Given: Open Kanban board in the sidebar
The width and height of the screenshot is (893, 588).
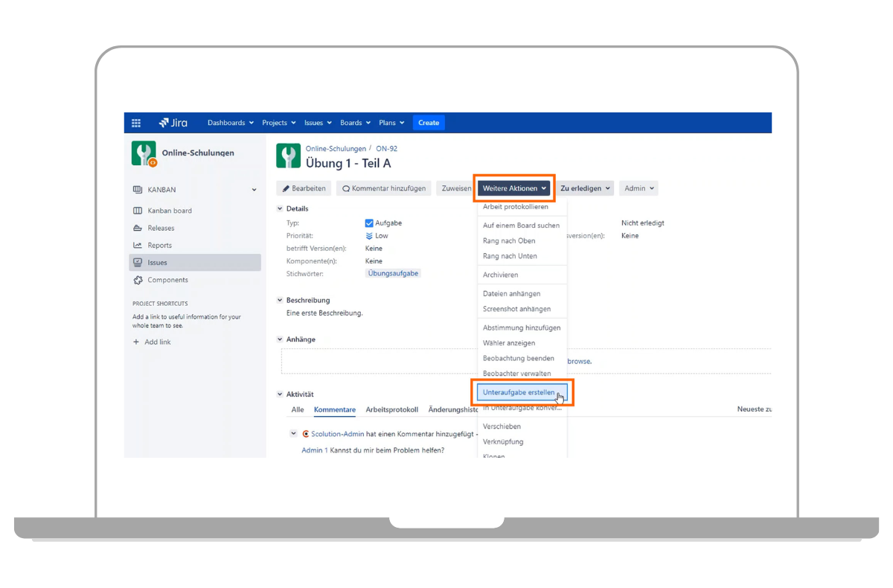Looking at the screenshot, I should [x=169, y=211].
